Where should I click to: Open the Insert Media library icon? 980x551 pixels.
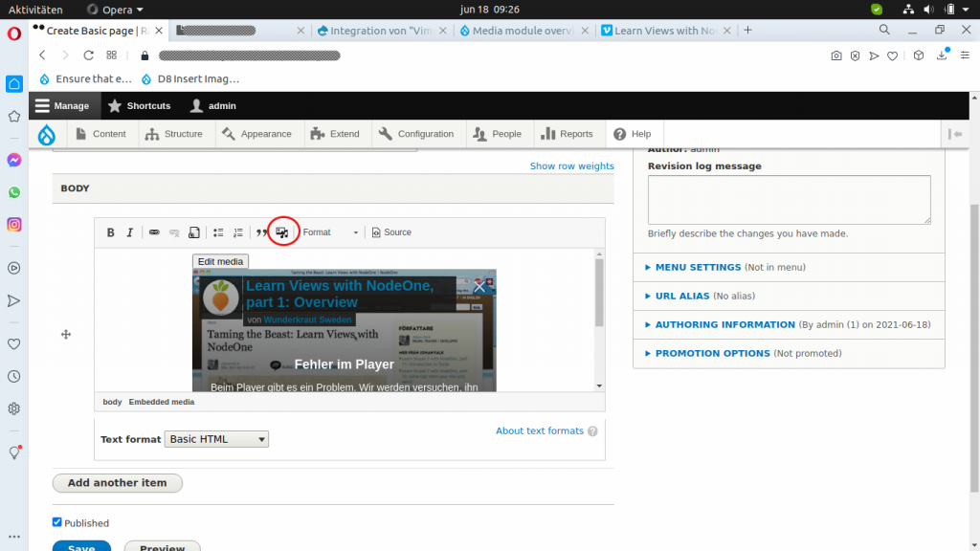[x=281, y=232]
